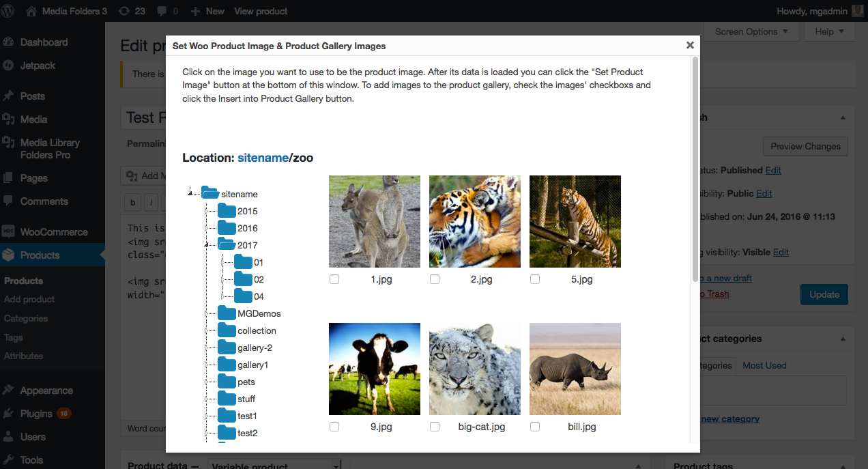The height and width of the screenshot is (469, 868).
Task: Open comments using the speech bubble icon
Action: pos(162,10)
